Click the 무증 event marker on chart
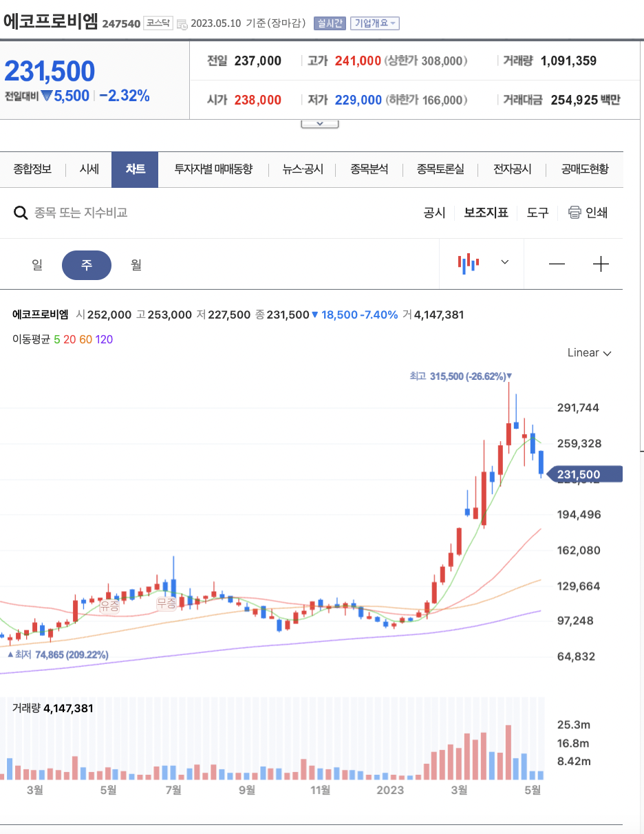644x834 pixels. click(x=166, y=603)
